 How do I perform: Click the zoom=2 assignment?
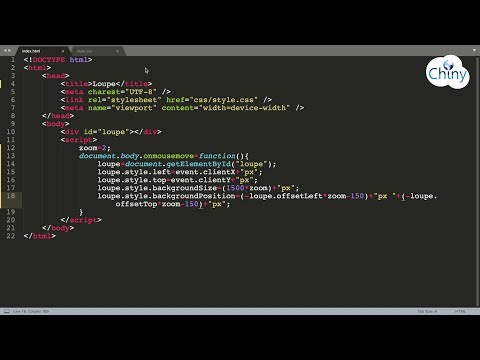click(95, 148)
